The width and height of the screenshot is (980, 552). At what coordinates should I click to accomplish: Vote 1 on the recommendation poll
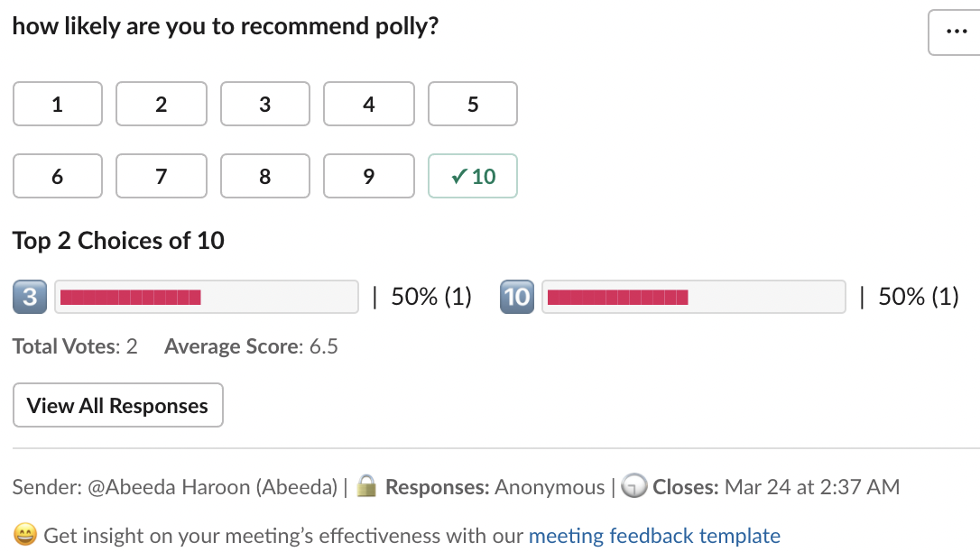[x=57, y=104]
